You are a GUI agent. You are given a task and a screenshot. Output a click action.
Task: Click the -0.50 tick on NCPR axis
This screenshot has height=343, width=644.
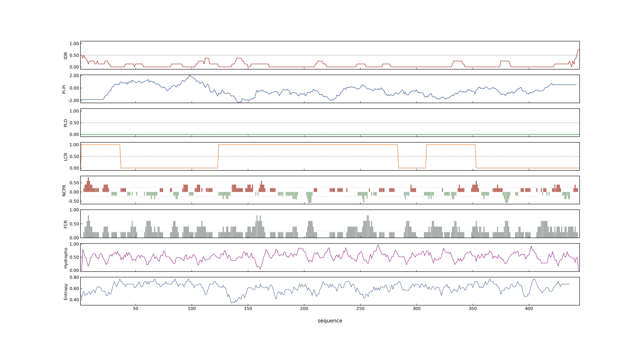pyautogui.click(x=73, y=201)
